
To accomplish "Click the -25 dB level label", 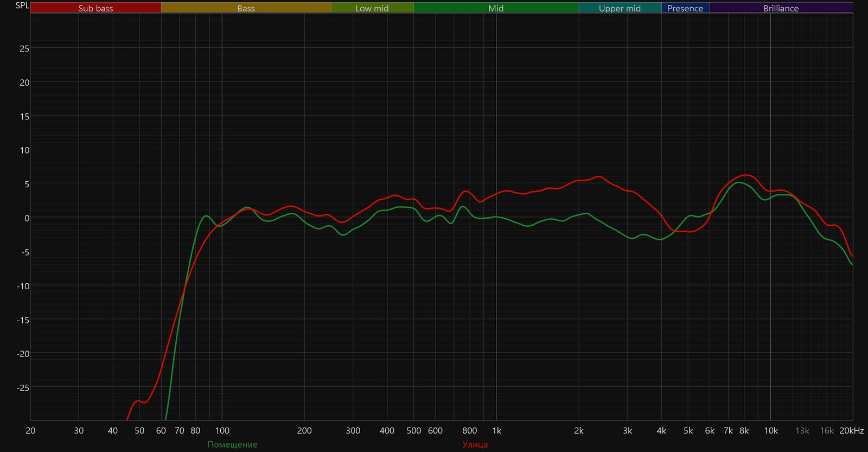I will (x=23, y=388).
